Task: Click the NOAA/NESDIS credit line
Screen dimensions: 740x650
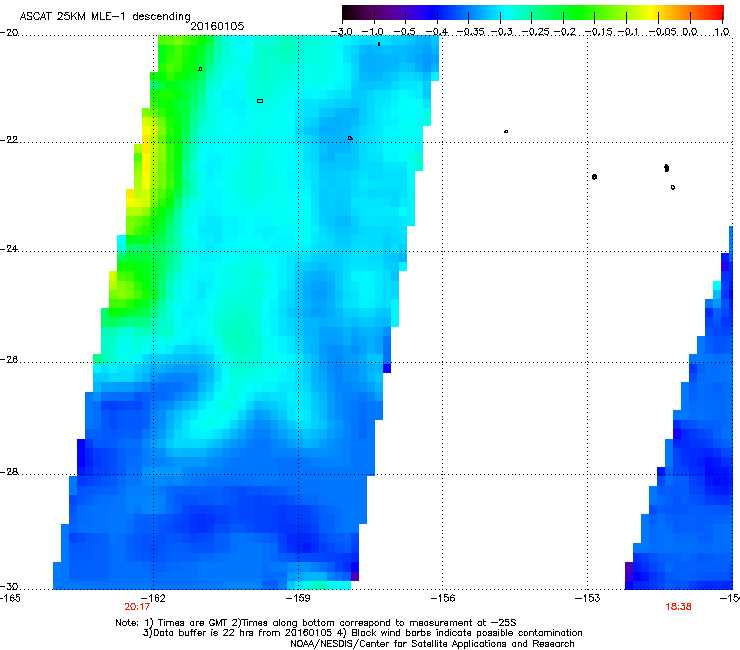Action: pyautogui.click(x=432, y=644)
